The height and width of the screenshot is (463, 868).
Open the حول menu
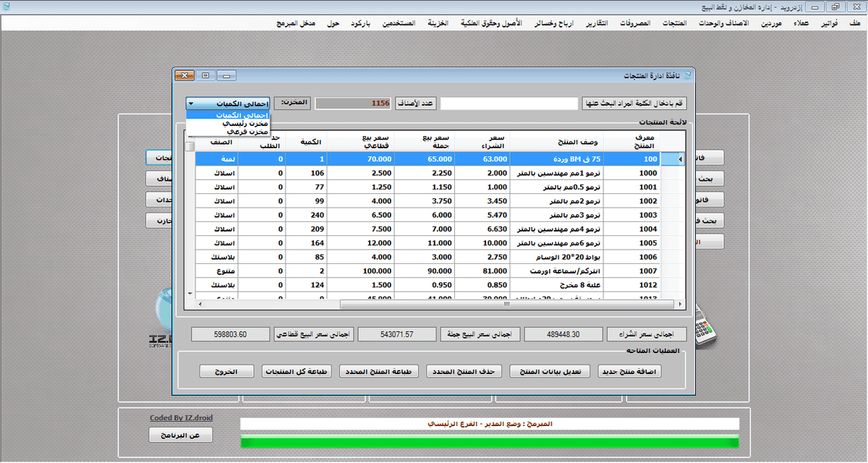tap(333, 23)
